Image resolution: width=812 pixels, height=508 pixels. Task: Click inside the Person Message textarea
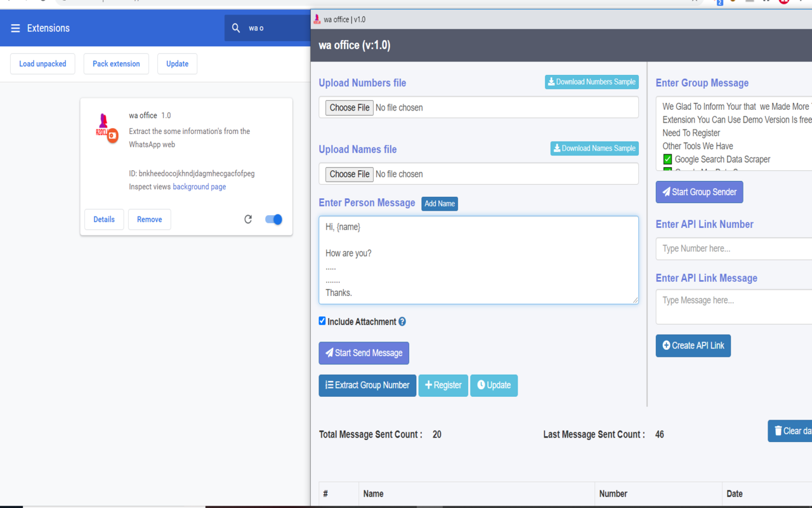[478, 260]
